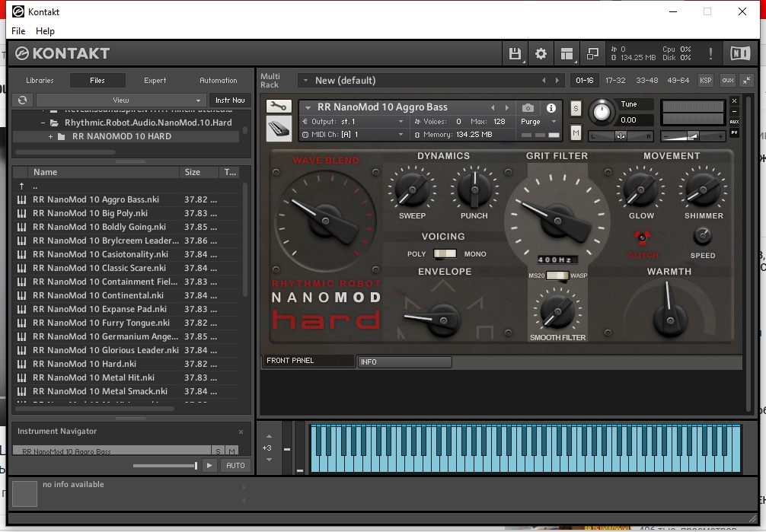The width and height of the screenshot is (766, 532).
Task: Open the Purge dropdown
Action: 538,122
